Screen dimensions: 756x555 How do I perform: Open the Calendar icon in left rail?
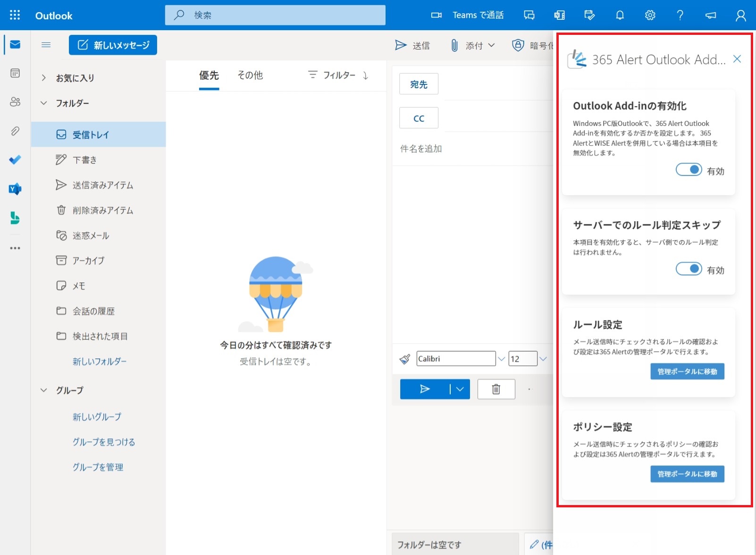pyautogui.click(x=15, y=73)
